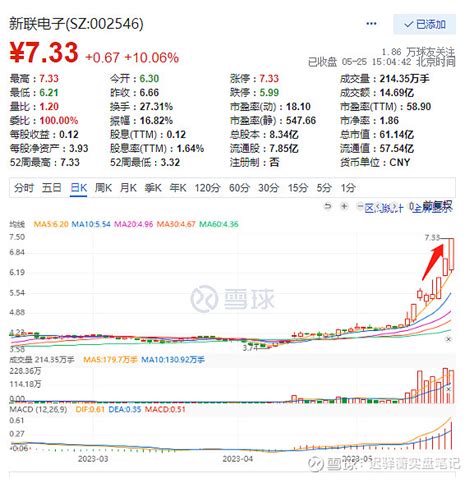474x478 pixels.
Task: Open the 季K chart tab
Action: tap(153, 188)
